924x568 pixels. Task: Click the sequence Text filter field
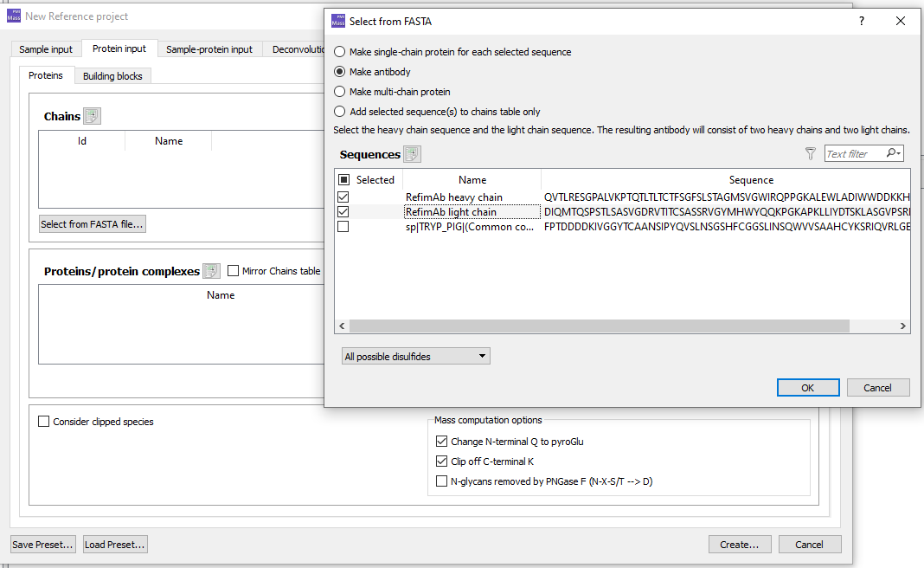click(853, 154)
